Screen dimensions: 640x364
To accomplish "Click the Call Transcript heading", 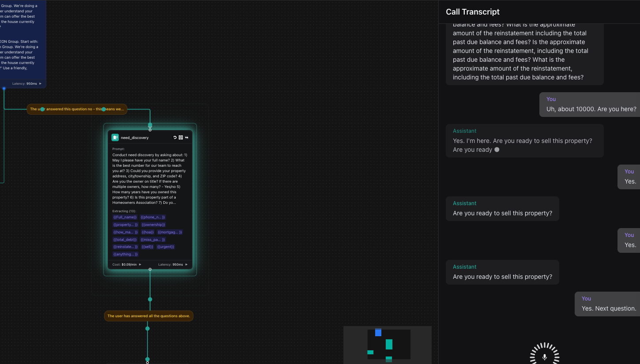I will [473, 12].
